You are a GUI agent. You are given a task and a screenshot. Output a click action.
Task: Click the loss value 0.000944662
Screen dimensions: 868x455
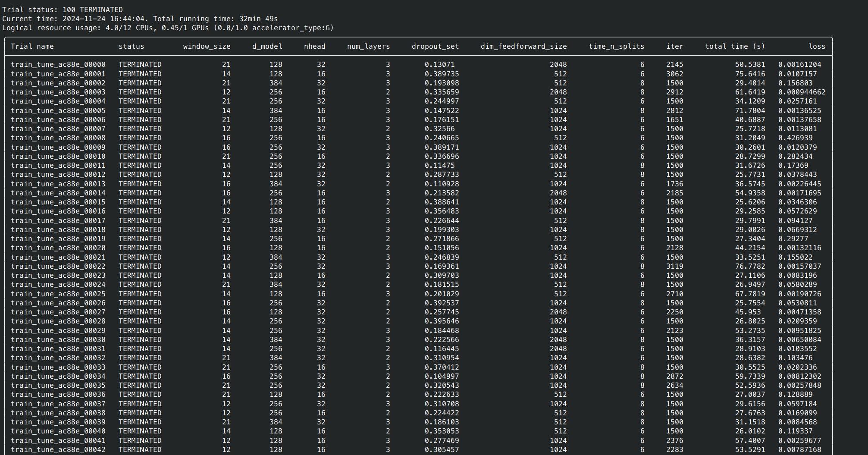[x=802, y=92]
